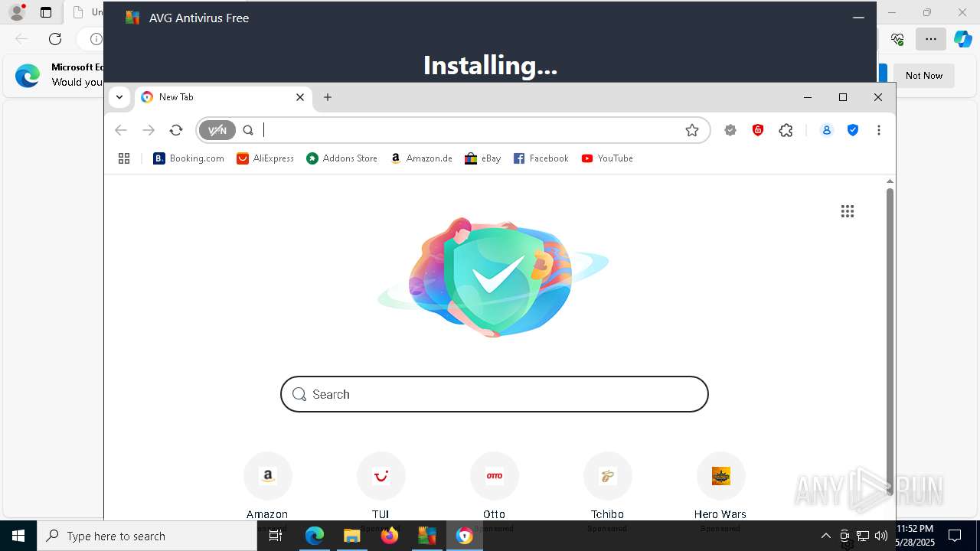Viewport: 980px width, 551px height.
Task: Open the Otto shortcut tile
Action: pyautogui.click(x=494, y=485)
